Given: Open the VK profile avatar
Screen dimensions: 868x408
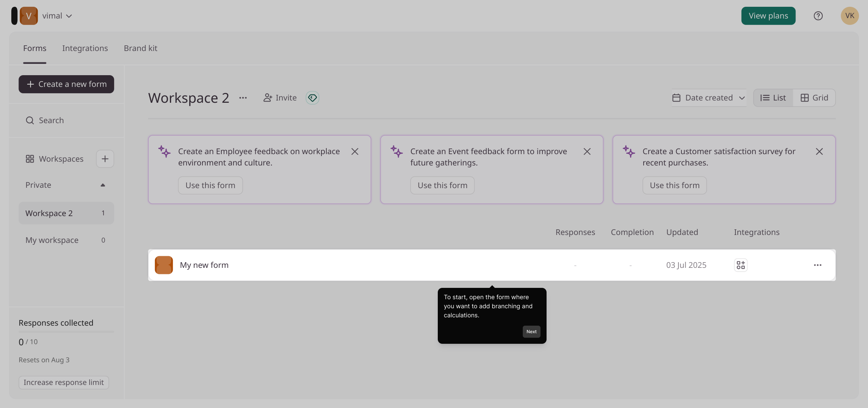Looking at the screenshot, I should 850,16.
